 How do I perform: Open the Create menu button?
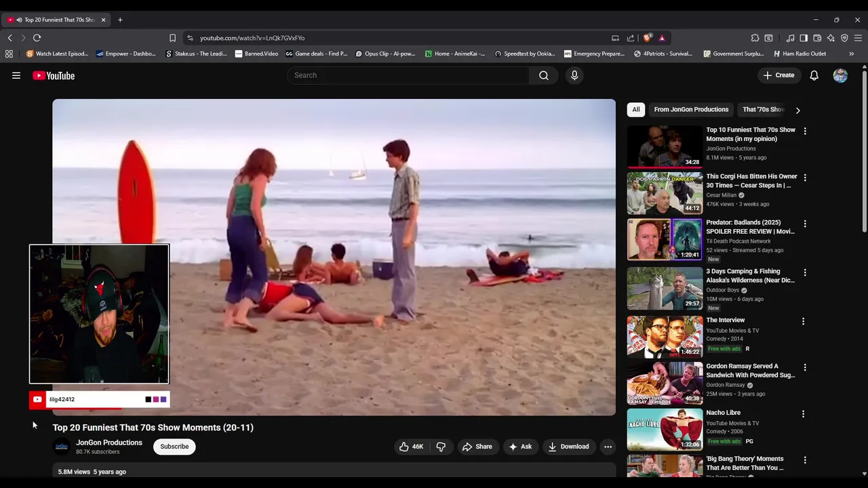coord(778,75)
